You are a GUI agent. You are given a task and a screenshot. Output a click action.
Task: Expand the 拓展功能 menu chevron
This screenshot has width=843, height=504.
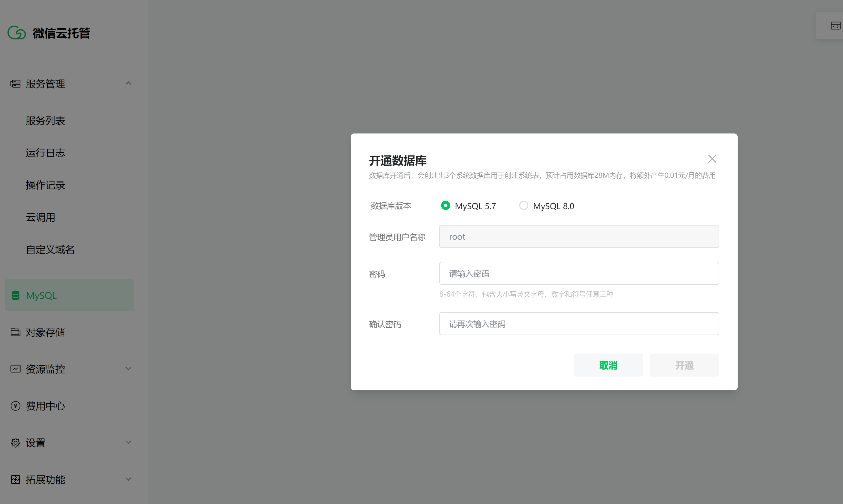(128, 479)
